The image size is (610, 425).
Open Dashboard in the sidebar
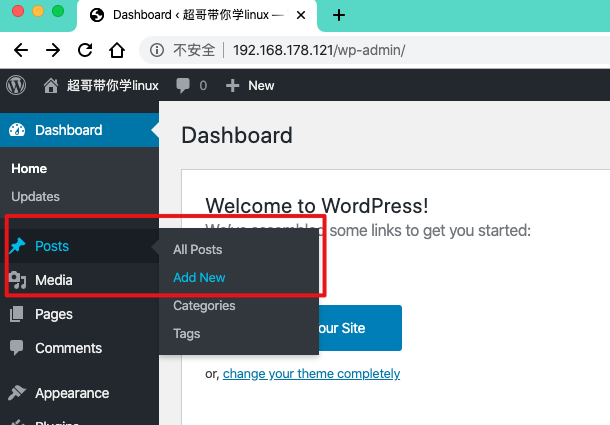click(79, 130)
